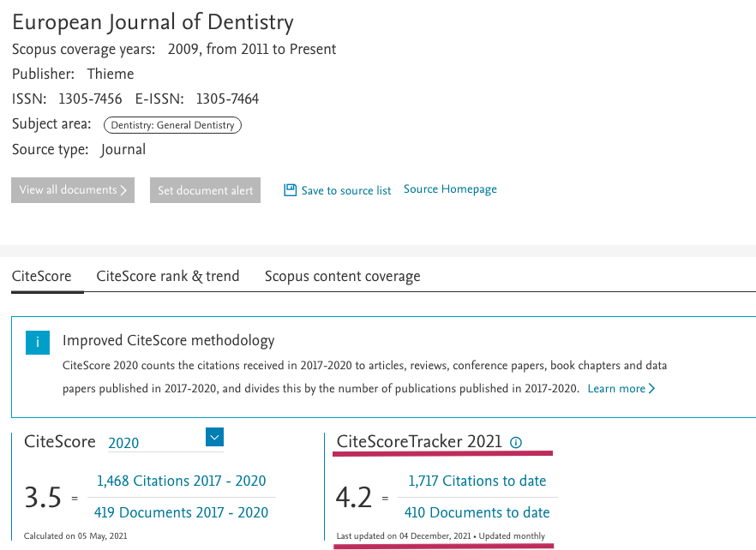756x550 pixels.
Task: Open the Source Homepage link
Action: click(x=450, y=189)
